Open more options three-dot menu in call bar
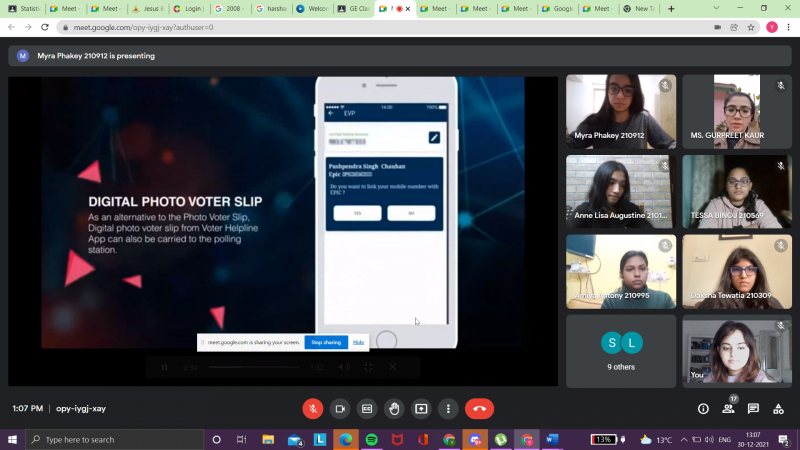The width and height of the screenshot is (800, 450). [448, 409]
